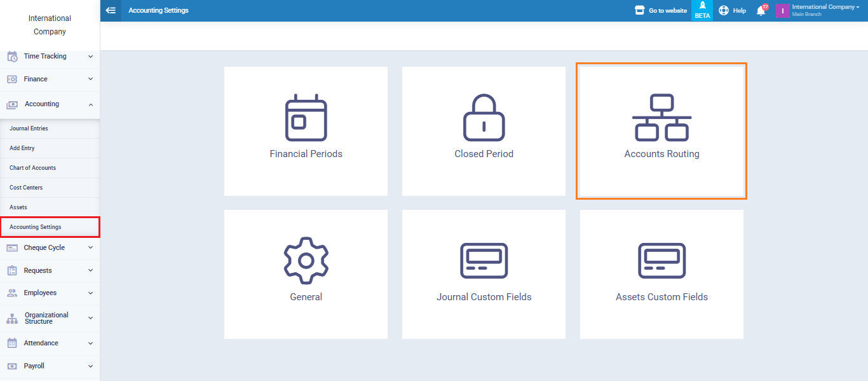This screenshot has height=381, width=868.
Task: Expand the Time Tracking menu
Action: click(x=50, y=57)
